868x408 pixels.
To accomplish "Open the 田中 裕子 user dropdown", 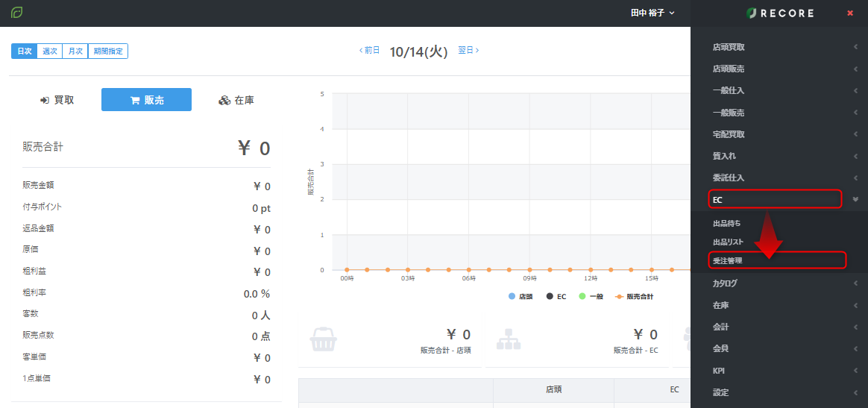I will (x=652, y=13).
